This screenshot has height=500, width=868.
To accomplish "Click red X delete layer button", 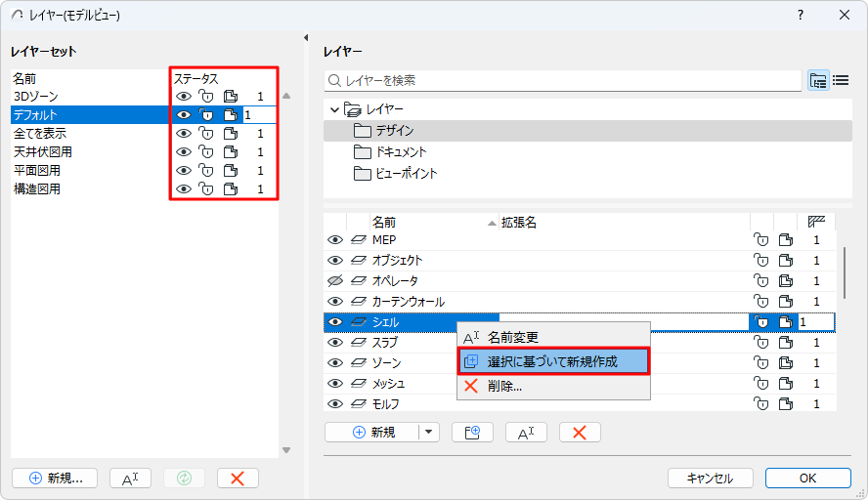I will [x=580, y=433].
